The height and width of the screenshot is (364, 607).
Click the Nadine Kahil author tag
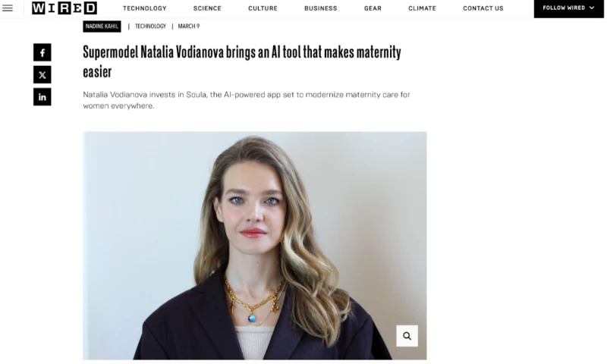102,26
